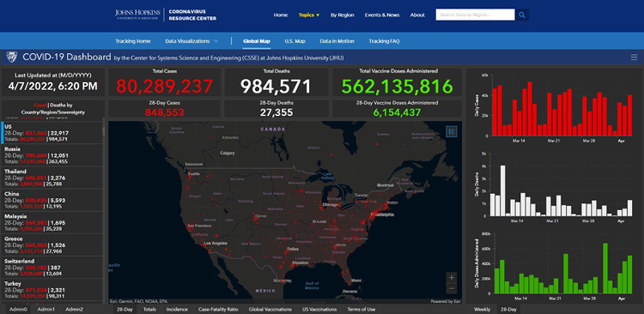Image resolution: width=644 pixels, height=314 pixels.
Task: Select the Russia country row
Action: [x=52, y=155]
